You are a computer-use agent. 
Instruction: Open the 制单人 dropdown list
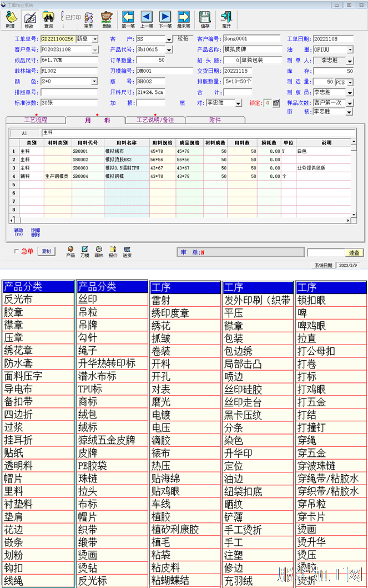[350, 61]
